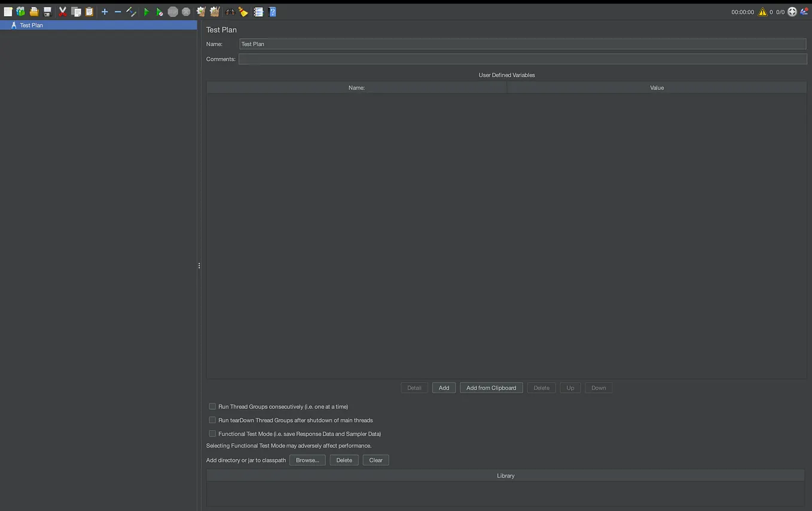The width and height of the screenshot is (812, 511).
Task: Browse for a classpath jar
Action: [307, 460]
